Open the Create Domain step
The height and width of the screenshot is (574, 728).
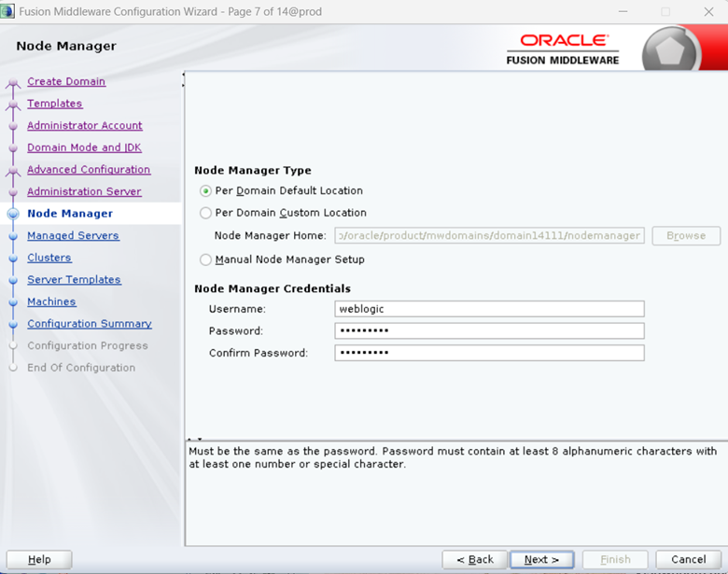pos(66,81)
